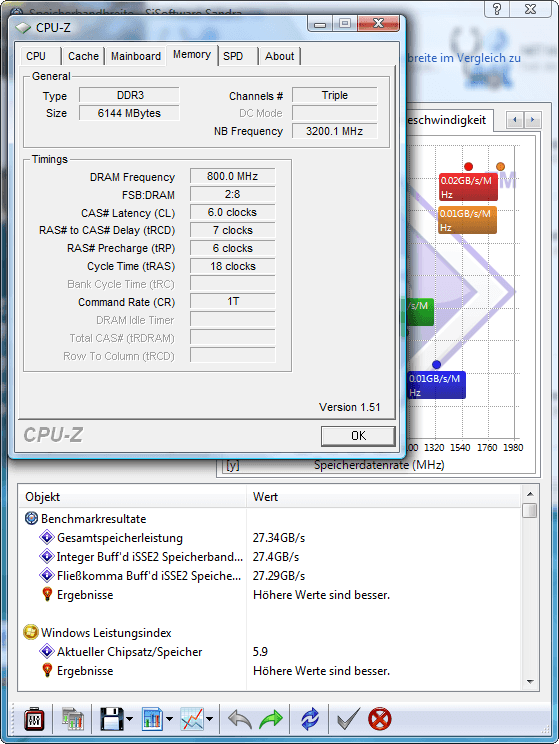559x744 pixels.
Task: Open the SPD tab
Action: tap(237, 56)
